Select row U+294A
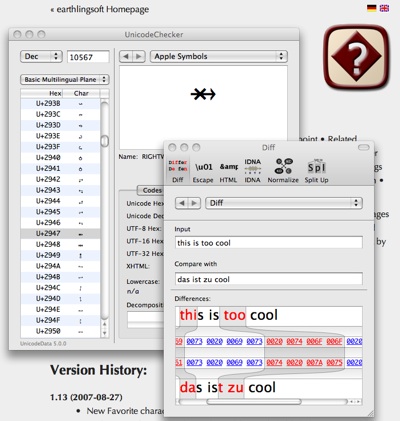The width and height of the screenshot is (400, 421). 60,266
